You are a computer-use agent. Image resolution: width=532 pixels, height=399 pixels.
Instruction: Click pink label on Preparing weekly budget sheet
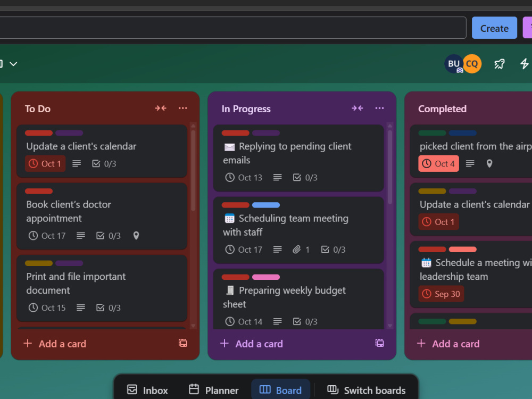(x=266, y=277)
